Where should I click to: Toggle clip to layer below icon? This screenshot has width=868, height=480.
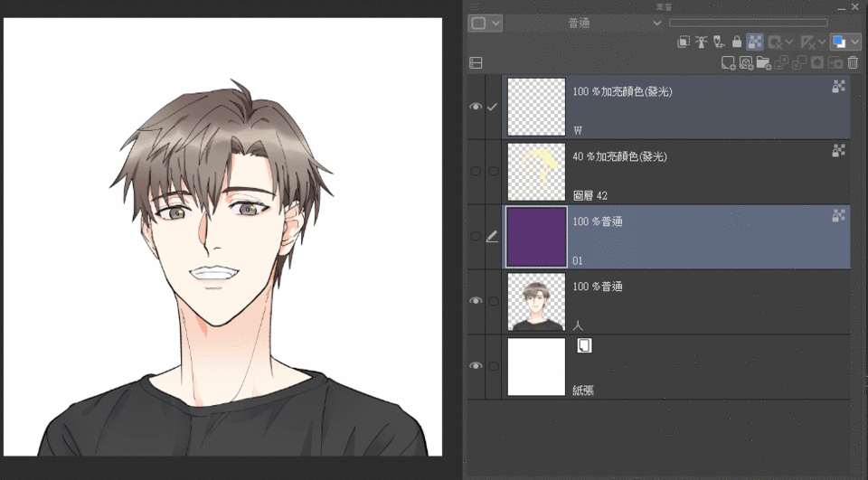pos(684,42)
